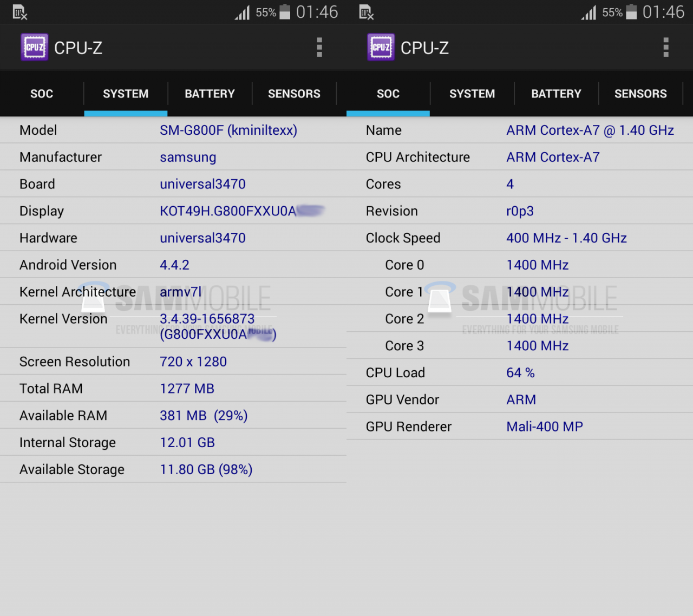Tap the GPU Renderer label
The height and width of the screenshot is (616, 693).
[408, 427]
